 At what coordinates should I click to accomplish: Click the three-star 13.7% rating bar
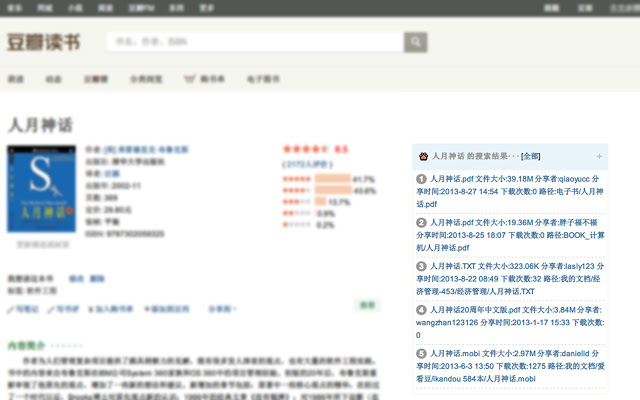(320, 202)
